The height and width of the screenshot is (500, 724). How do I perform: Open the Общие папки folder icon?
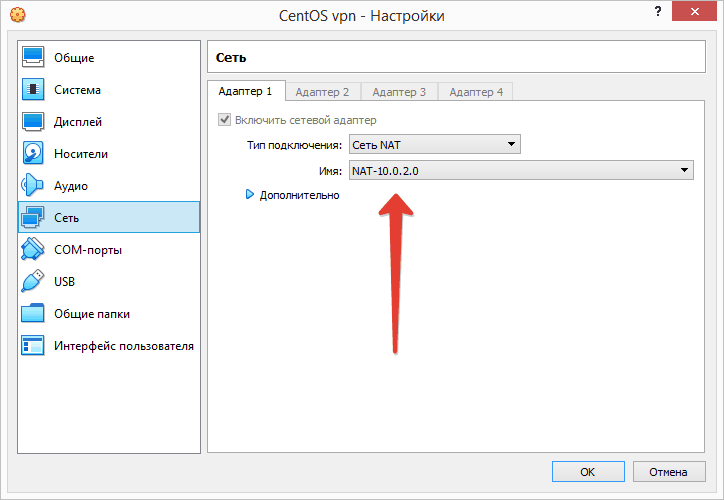click(34, 314)
